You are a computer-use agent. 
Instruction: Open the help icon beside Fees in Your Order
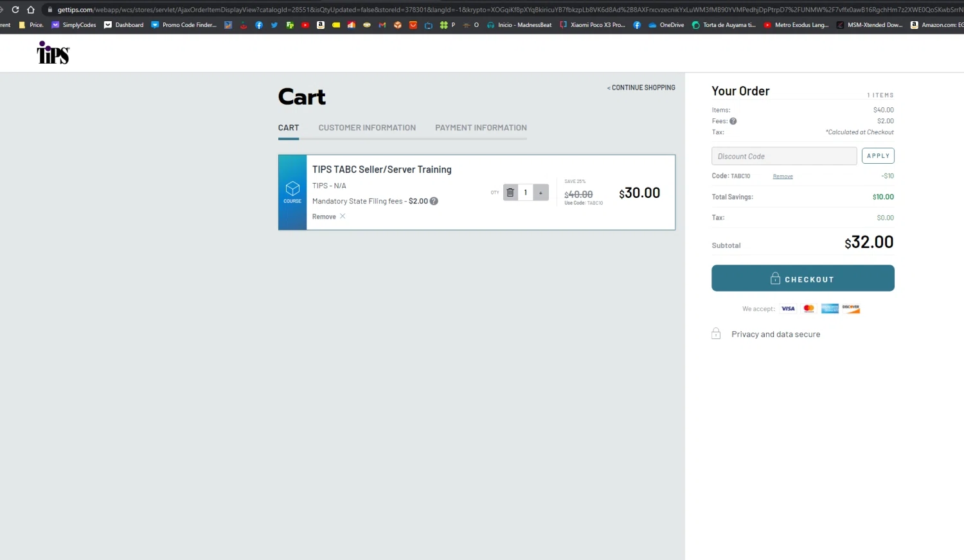click(x=733, y=121)
